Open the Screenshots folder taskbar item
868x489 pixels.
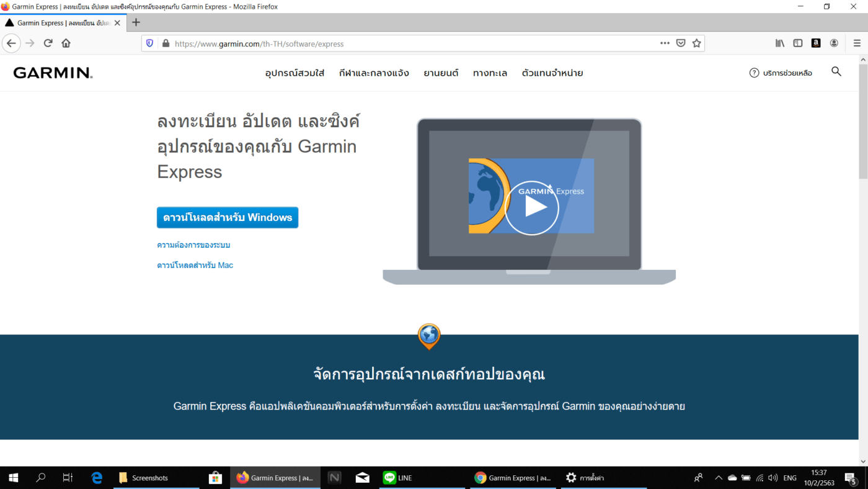(155, 478)
